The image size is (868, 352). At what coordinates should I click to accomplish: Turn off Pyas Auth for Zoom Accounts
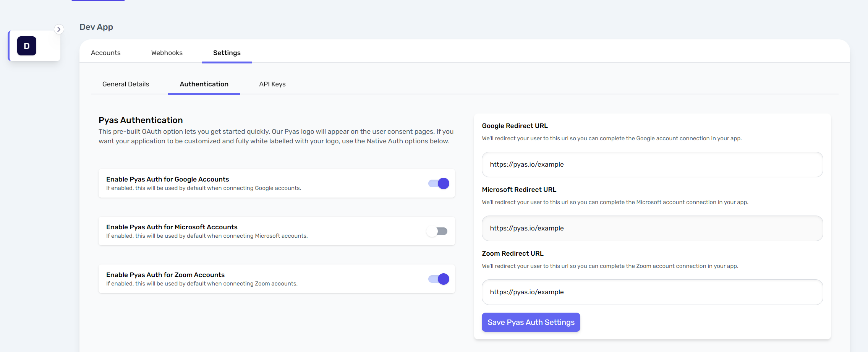pyautogui.click(x=438, y=279)
